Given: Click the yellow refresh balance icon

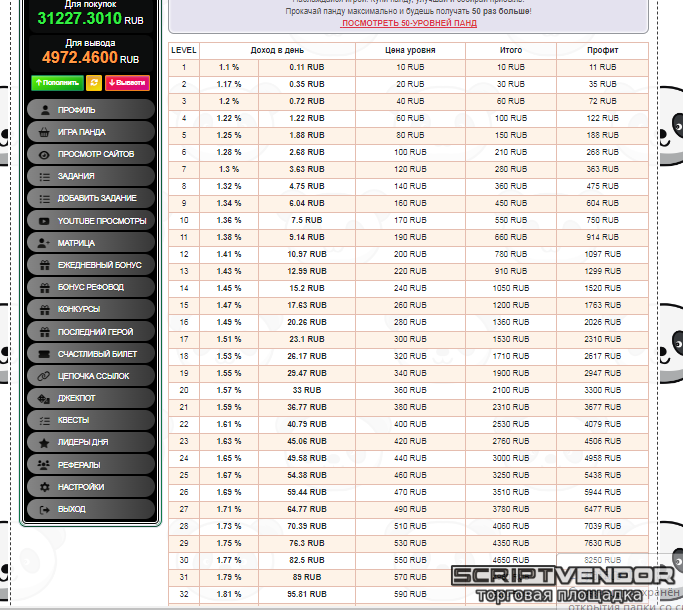Looking at the screenshot, I should coord(94,83).
